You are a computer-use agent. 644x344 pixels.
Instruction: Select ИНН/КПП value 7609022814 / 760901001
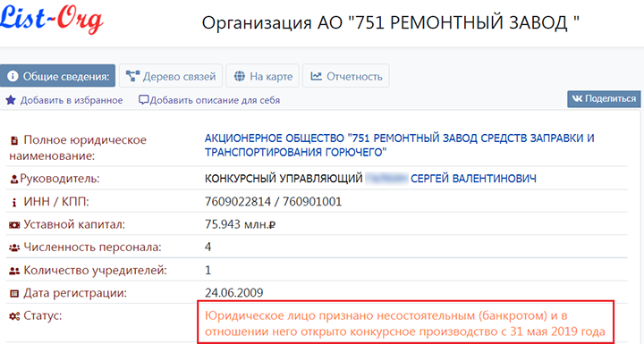[x=273, y=202]
